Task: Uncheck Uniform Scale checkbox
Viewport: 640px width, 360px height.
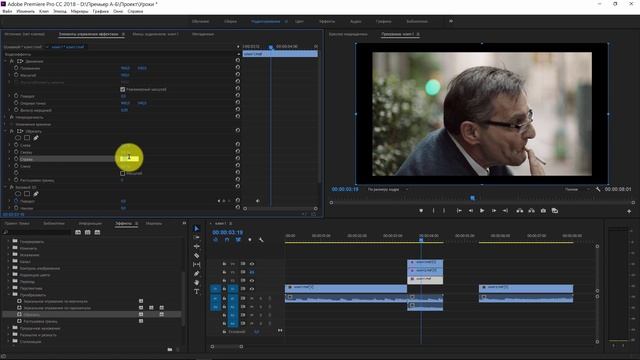Action: pyautogui.click(x=122, y=89)
